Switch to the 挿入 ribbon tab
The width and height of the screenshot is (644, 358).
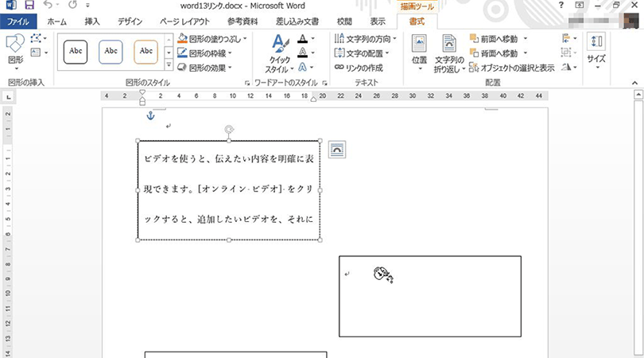(92, 21)
